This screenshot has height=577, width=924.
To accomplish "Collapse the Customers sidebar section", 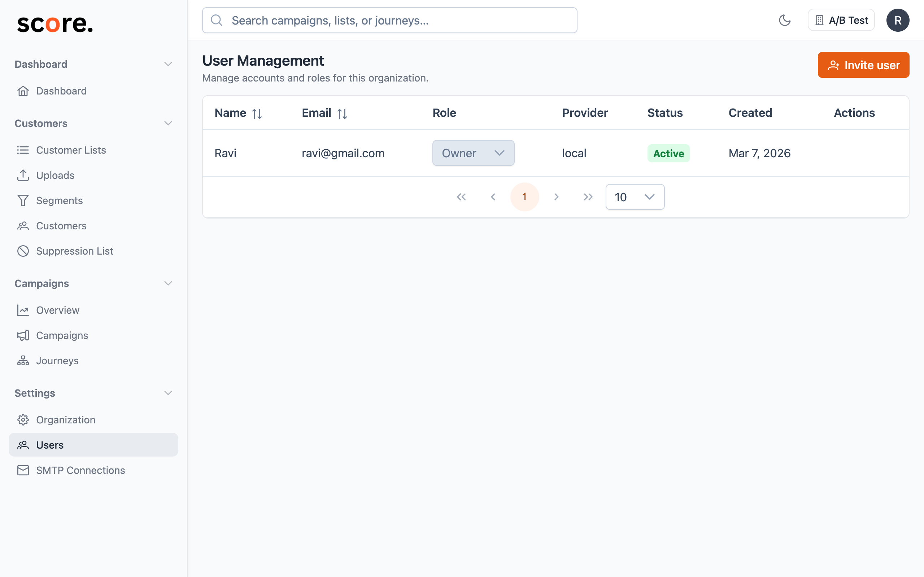I will 168,123.
